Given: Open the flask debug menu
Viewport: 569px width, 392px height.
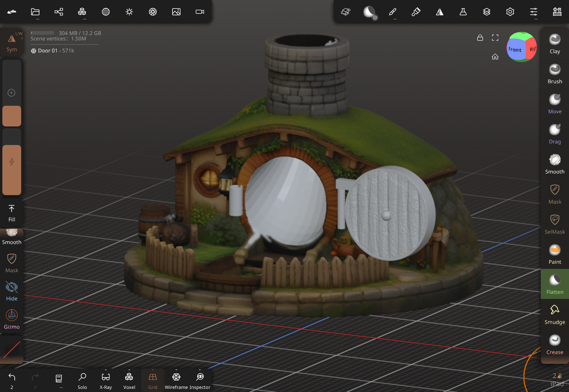Looking at the screenshot, I should pyautogui.click(x=463, y=12).
